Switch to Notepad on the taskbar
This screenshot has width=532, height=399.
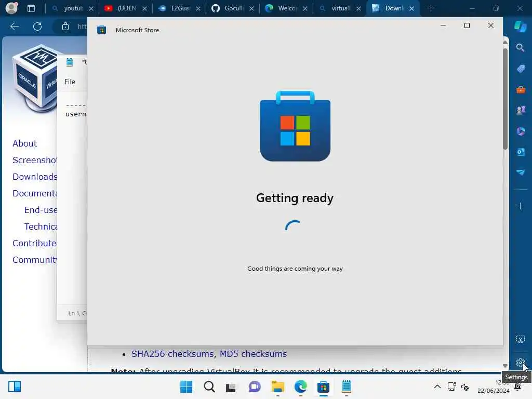click(347, 387)
